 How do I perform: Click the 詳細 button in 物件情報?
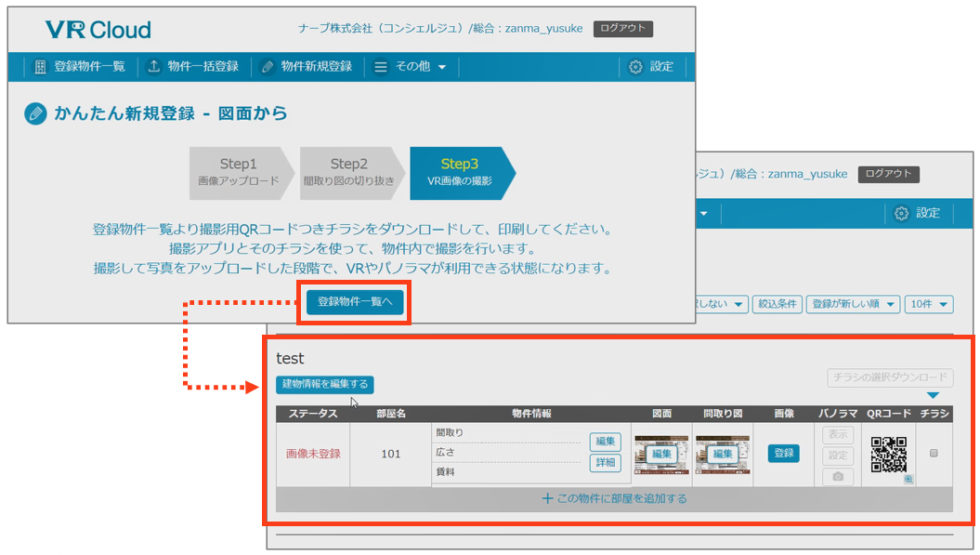pyautogui.click(x=605, y=463)
